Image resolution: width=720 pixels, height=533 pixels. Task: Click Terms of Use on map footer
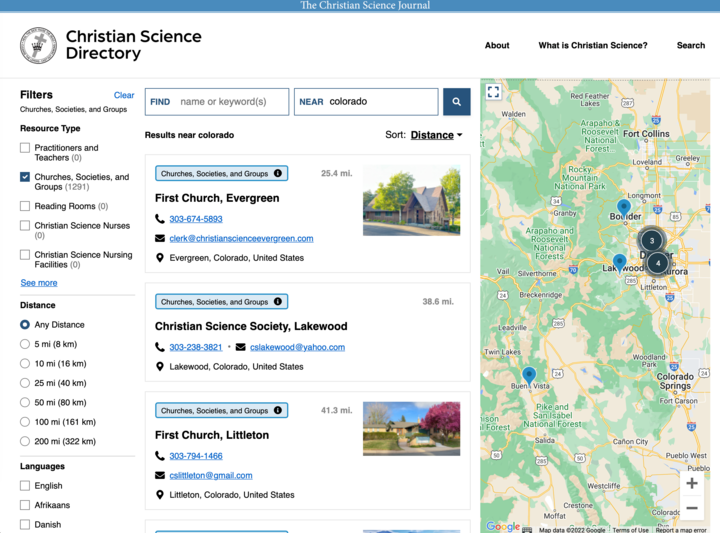pyautogui.click(x=630, y=530)
